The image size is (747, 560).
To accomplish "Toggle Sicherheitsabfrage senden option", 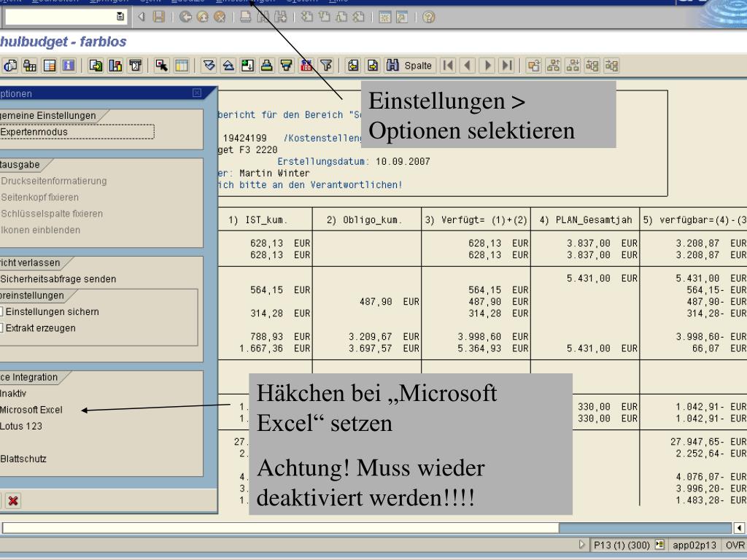I will [x=58, y=279].
